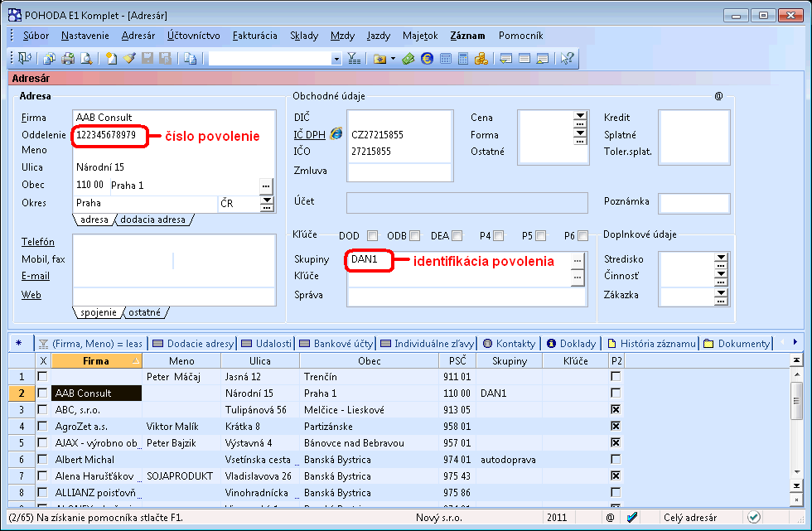Open dropdown arrow next to folder icon

[393, 59]
